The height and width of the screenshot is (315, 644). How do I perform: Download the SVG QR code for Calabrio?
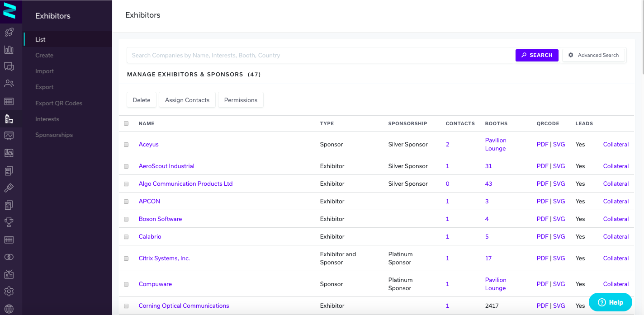click(559, 237)
